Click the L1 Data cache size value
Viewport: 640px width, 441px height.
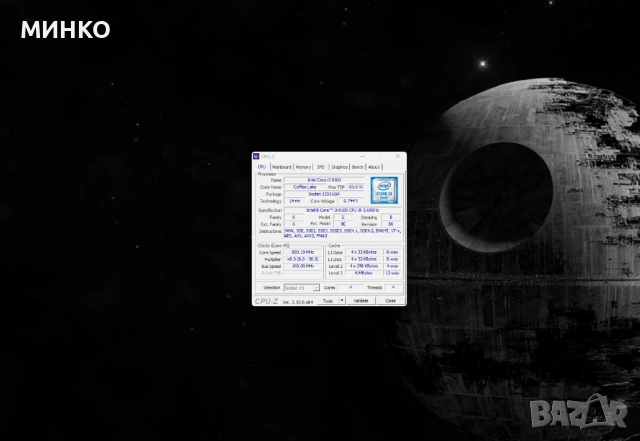click(x=364, y=252)
